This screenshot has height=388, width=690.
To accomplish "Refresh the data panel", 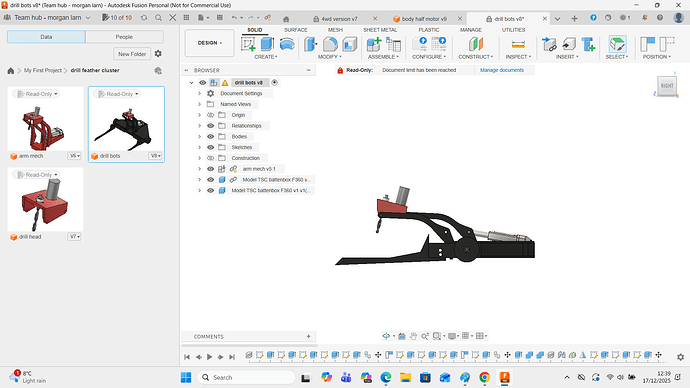I will (x=144, y=18).
